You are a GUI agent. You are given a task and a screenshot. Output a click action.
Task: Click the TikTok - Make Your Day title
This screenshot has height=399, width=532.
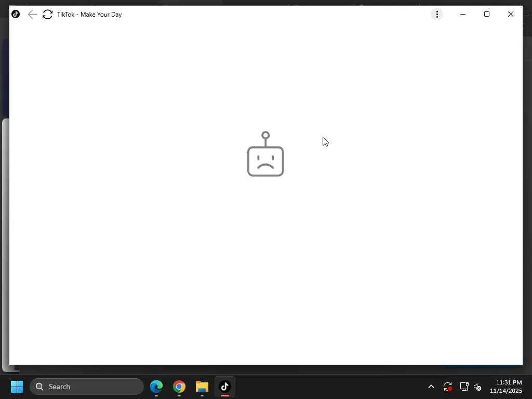pos(89,14)
